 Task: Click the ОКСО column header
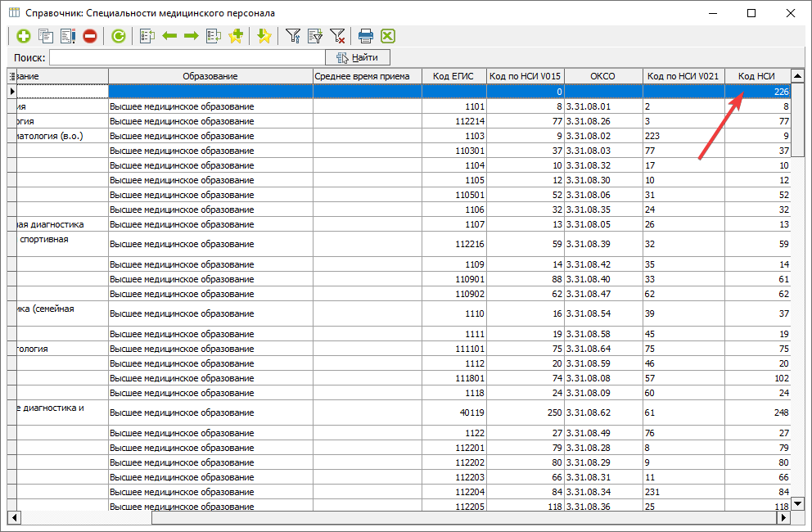[603, 76]
